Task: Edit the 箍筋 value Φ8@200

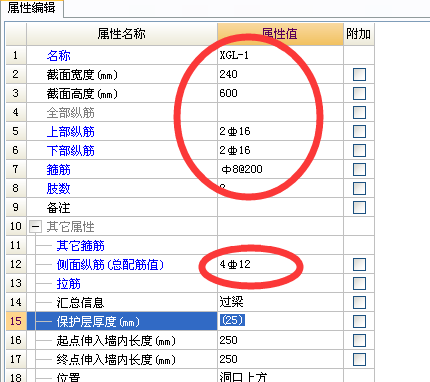Action: click(280, 169)
